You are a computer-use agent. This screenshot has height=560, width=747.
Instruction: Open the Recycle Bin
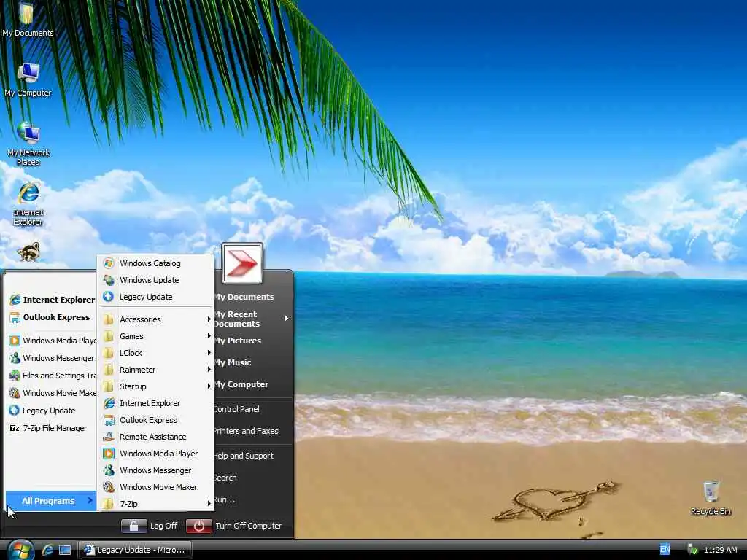tap(711, 498)
